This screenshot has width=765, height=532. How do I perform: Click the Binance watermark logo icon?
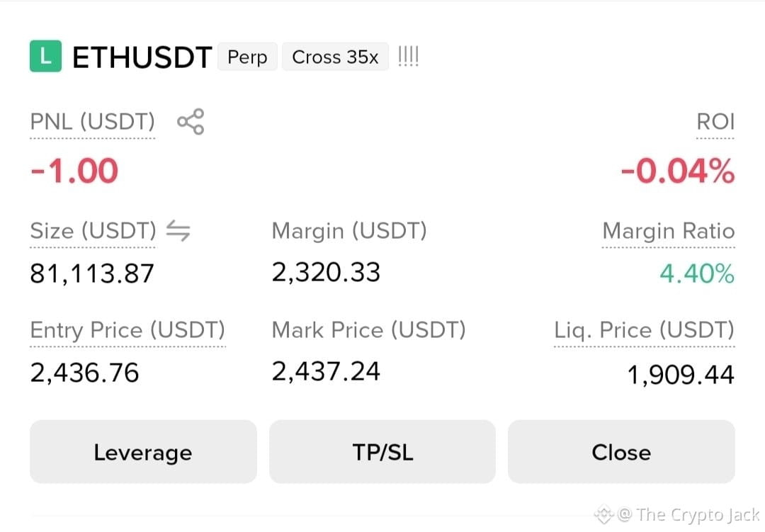click(x=603, y=514)
